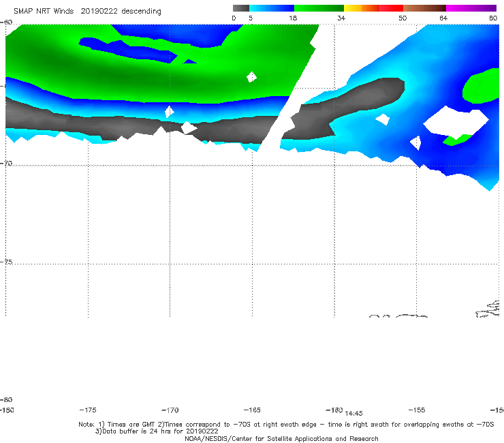
Task: Click the longitude axis label -155
Action: [x=417, y=410]
